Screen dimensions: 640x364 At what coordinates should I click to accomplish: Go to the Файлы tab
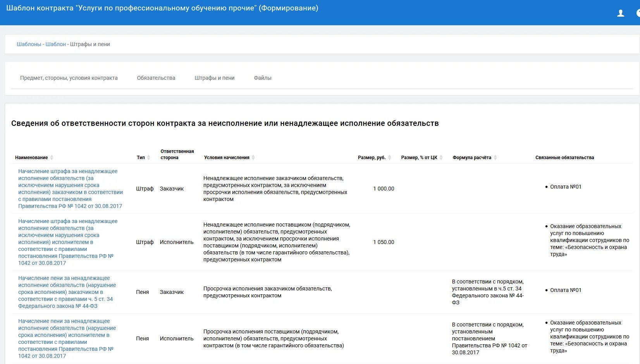coord(263,78)
